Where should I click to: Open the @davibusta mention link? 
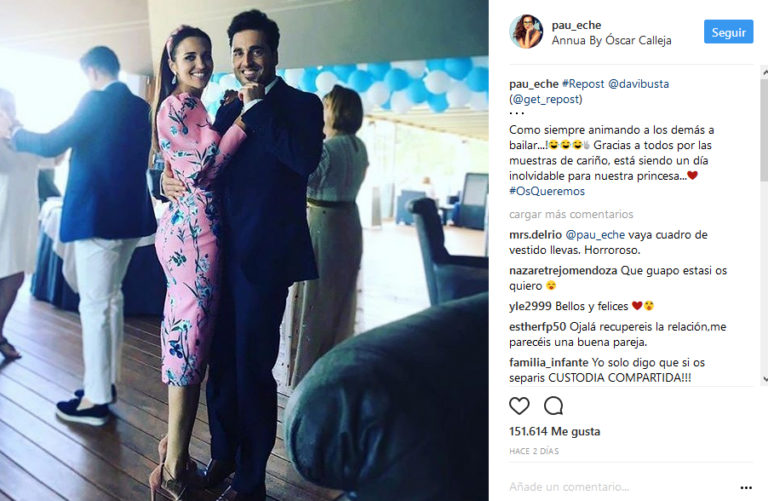(x=638, y=84)
